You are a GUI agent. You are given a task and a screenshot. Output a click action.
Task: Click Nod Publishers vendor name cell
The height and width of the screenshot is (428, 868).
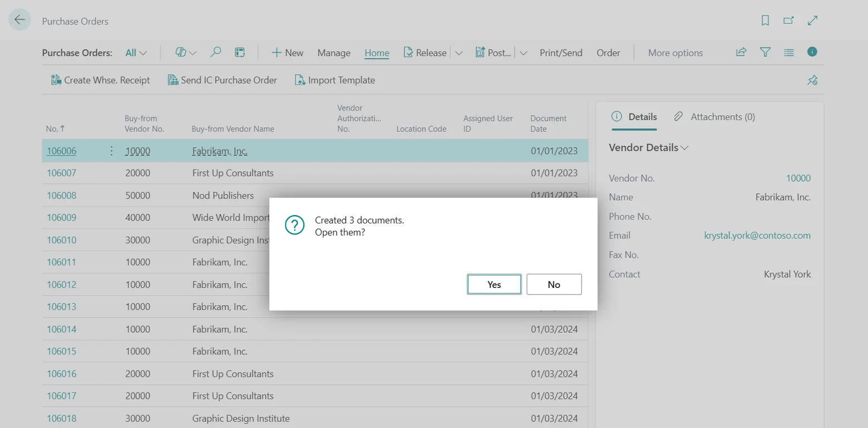pyautogui.click(x=223, y=195)
